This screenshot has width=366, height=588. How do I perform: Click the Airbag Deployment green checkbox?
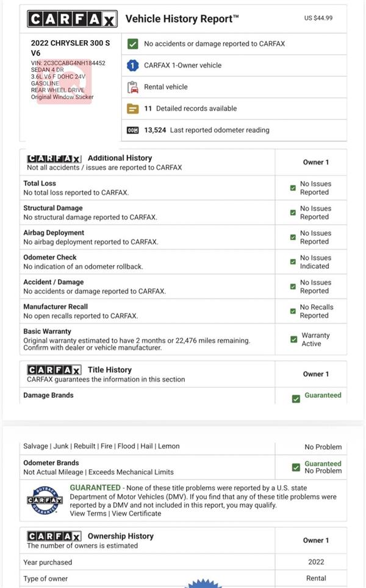pyautogui.click(x=293, y=238)
